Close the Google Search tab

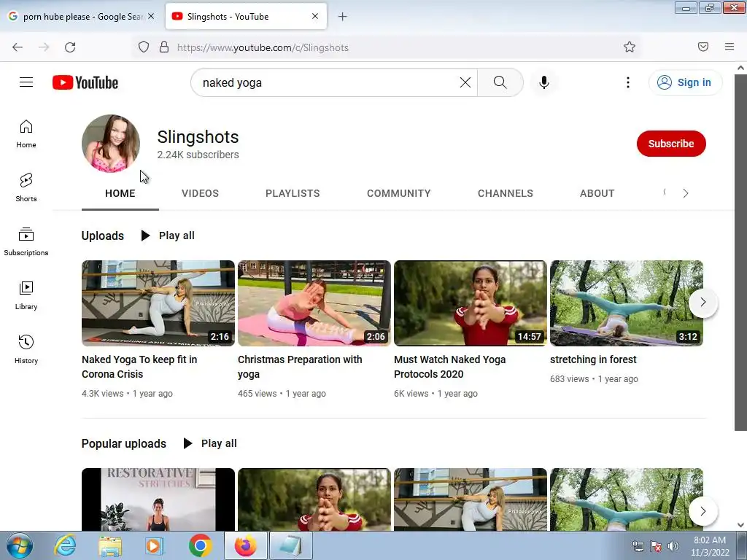click(151, 16)
